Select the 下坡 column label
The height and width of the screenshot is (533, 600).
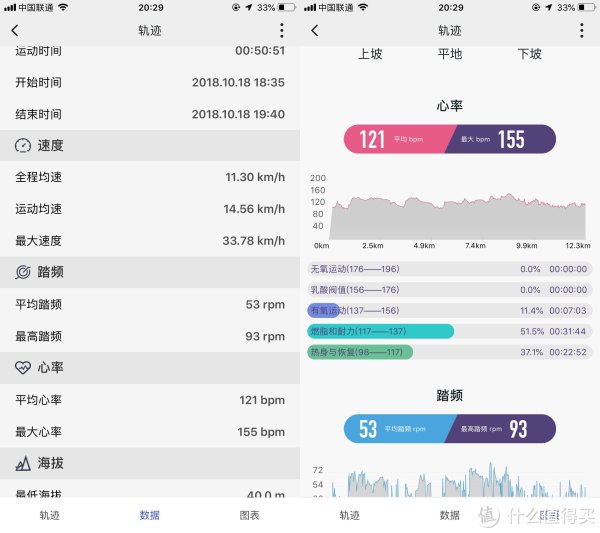tap(530, 54)
